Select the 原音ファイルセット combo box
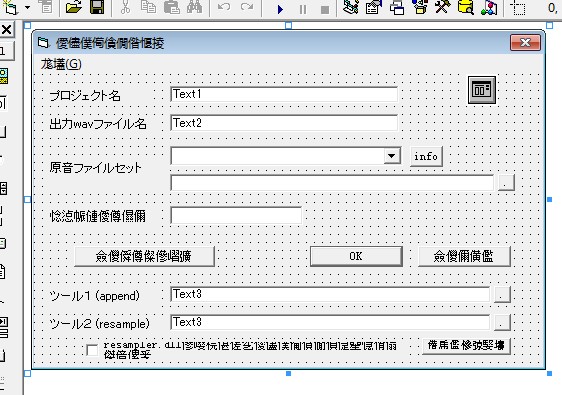 [285, 156]
